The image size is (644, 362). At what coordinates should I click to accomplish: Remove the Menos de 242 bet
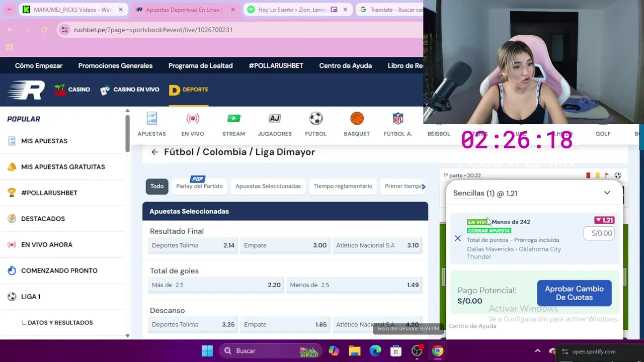point(457,239)
